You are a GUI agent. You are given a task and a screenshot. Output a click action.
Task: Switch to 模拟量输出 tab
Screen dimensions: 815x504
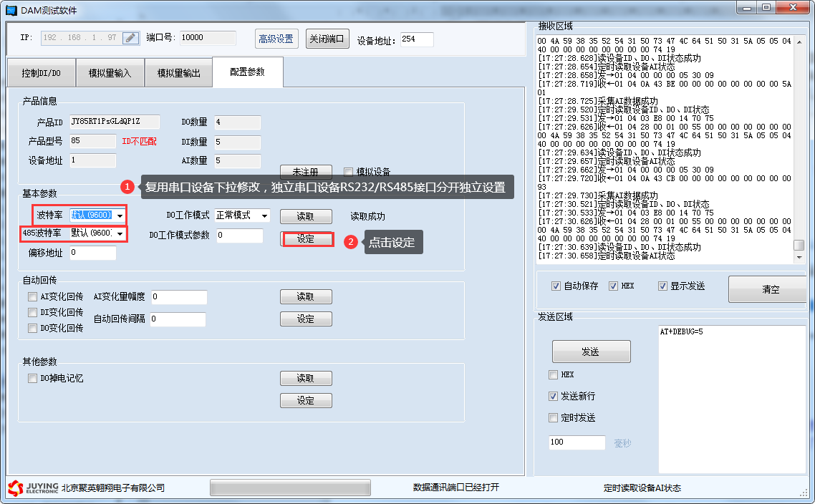pyautogui.click(x=178, y=73)
